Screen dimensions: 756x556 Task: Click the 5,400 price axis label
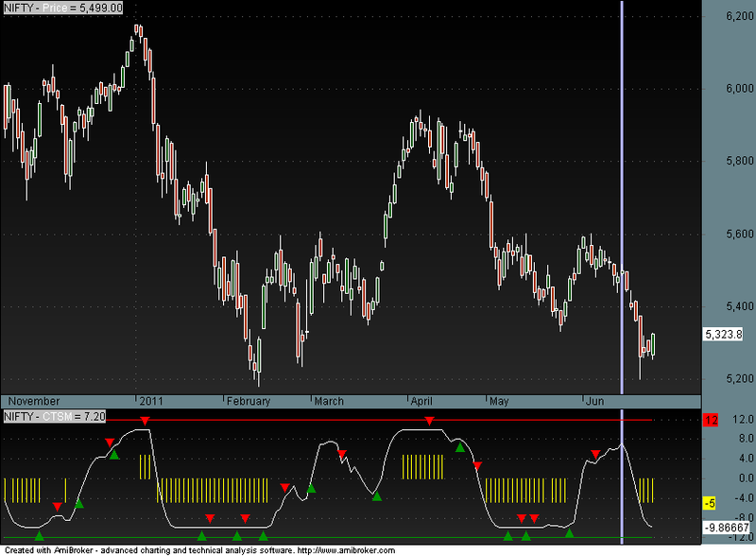(x=740, y=306)
